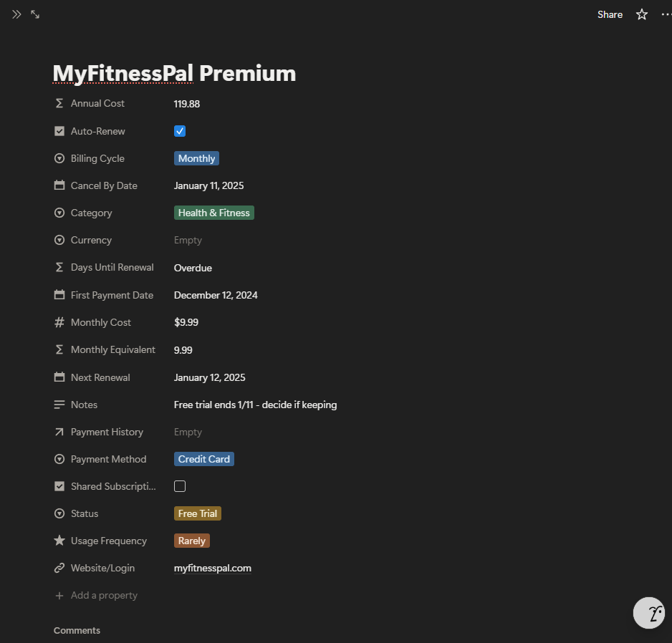Open the empty Currency select field

188,240
